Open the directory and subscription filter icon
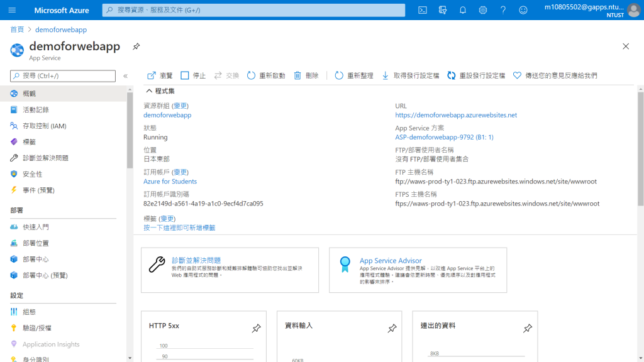Image resolution: width=644 pixels, height=362 pixels. (442, 10)
